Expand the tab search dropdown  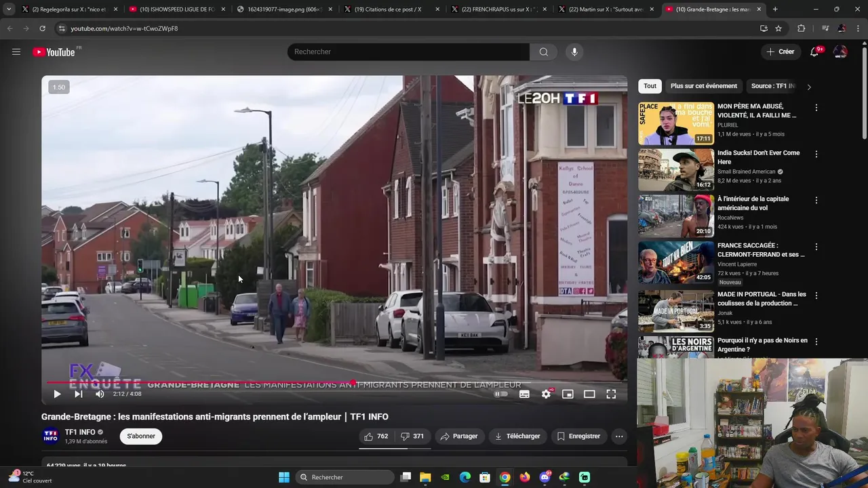[8, 9]
